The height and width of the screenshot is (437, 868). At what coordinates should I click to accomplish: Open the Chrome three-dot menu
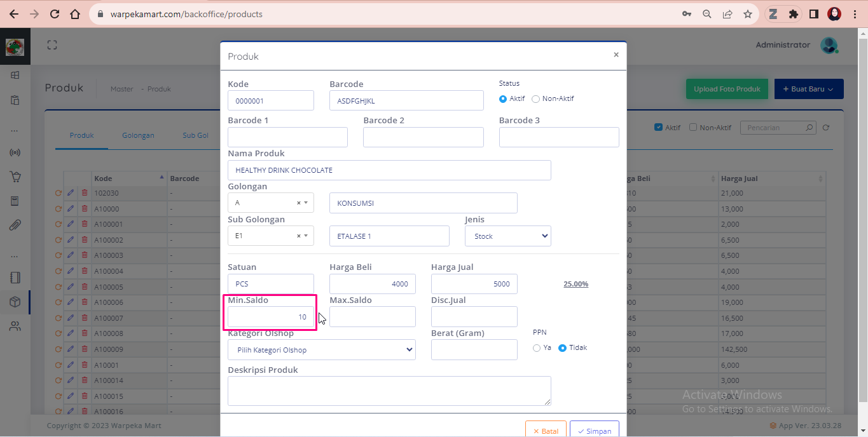click(855, 14)
